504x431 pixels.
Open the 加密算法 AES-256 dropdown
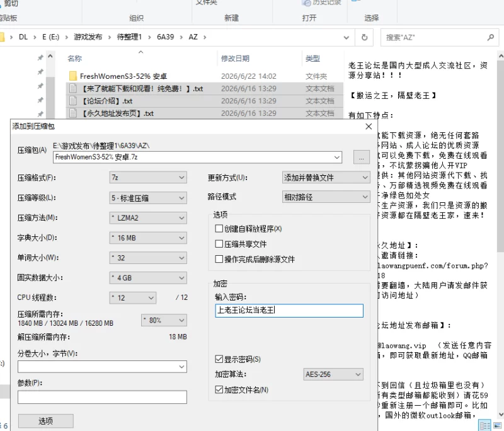coord(333,374)
